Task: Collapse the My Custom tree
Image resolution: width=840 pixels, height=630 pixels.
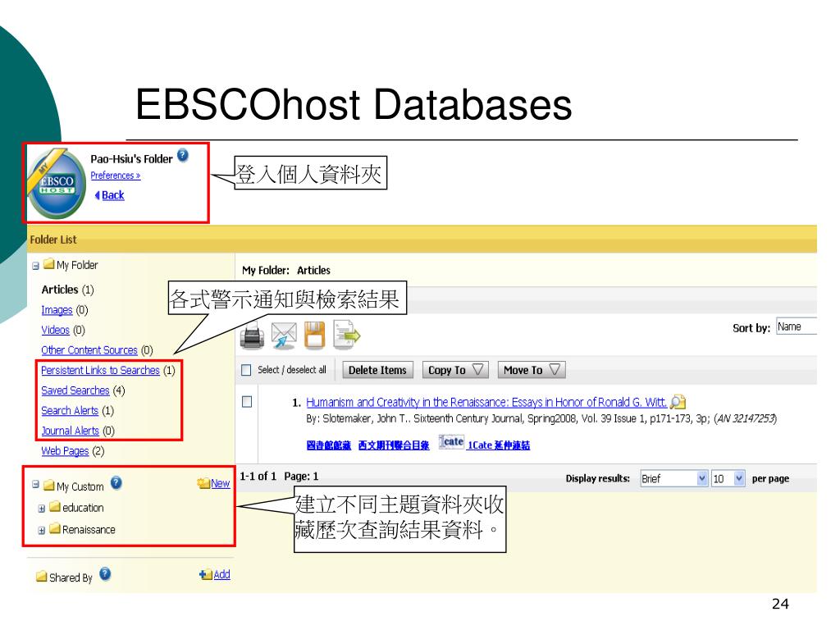Action: (36, 484)
